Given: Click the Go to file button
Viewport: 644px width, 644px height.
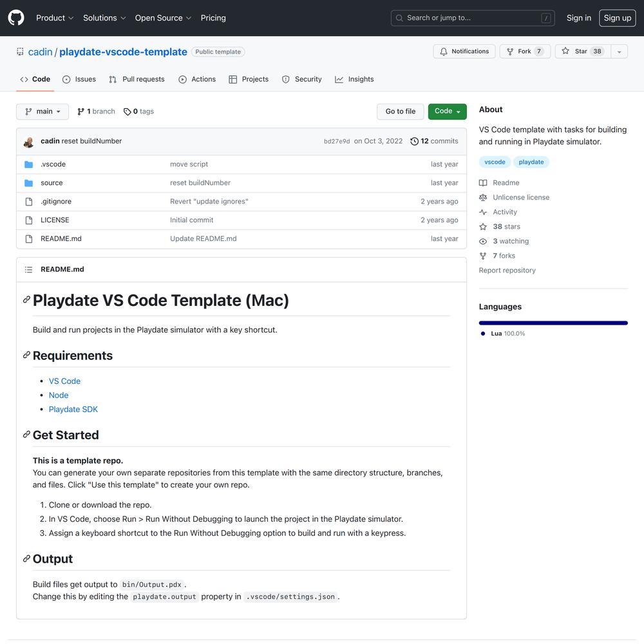Looking at the screenshot, I should tap(401, 111).
